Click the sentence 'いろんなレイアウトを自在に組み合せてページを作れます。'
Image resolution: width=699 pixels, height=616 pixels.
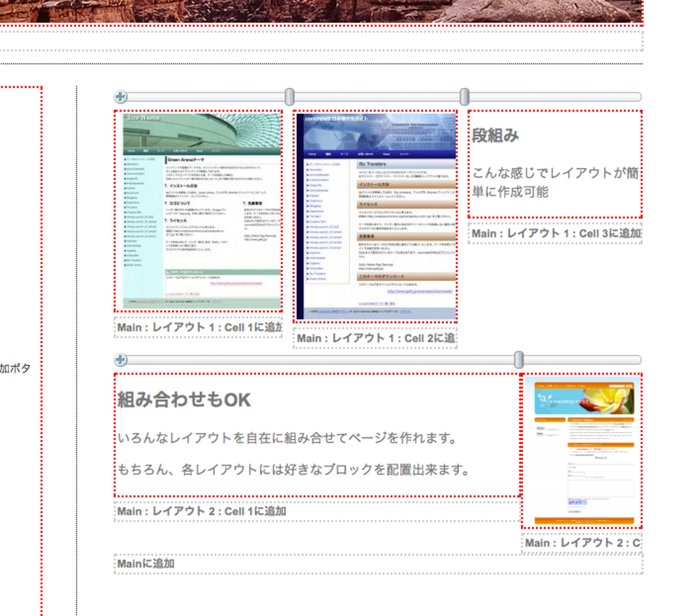point(288,438)
